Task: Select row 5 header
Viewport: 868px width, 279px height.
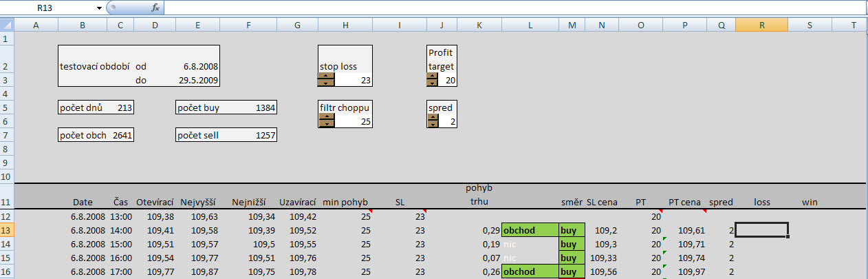Action: pyautogui.click(x=7, y=107)
